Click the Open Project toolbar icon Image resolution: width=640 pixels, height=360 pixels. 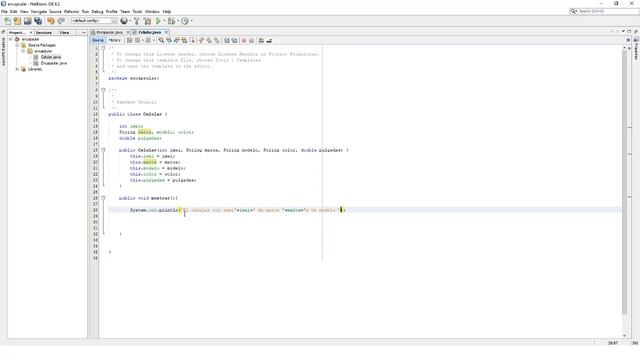click(27, 21)
